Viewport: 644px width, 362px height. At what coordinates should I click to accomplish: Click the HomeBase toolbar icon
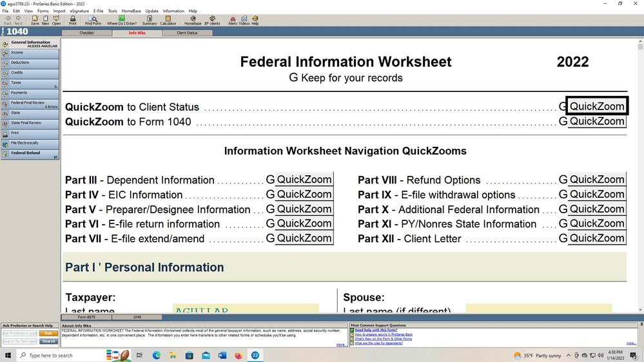pos(193,19)
